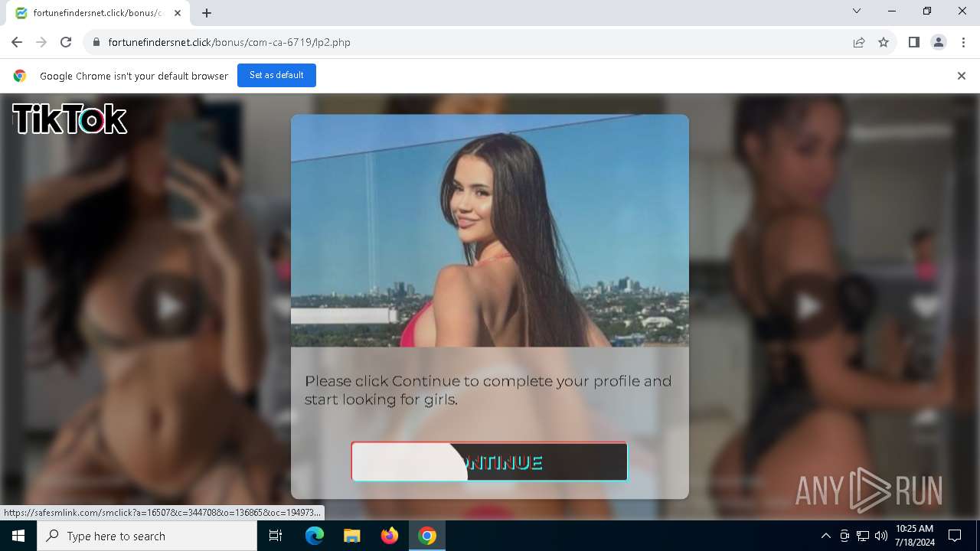Launch Firefox from the taskbar
980x551 pixels.
pyautogui.click(x=389, y=536)
